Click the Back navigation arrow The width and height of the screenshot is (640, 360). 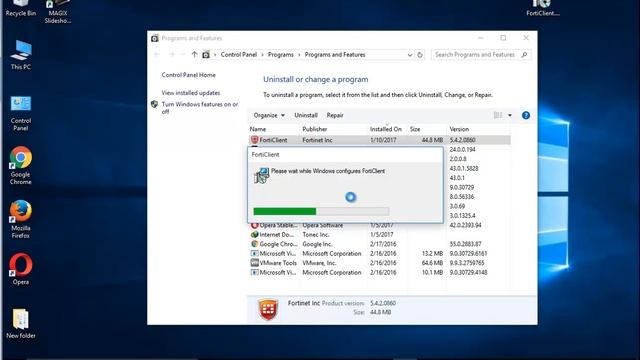[x=156, y=54]
